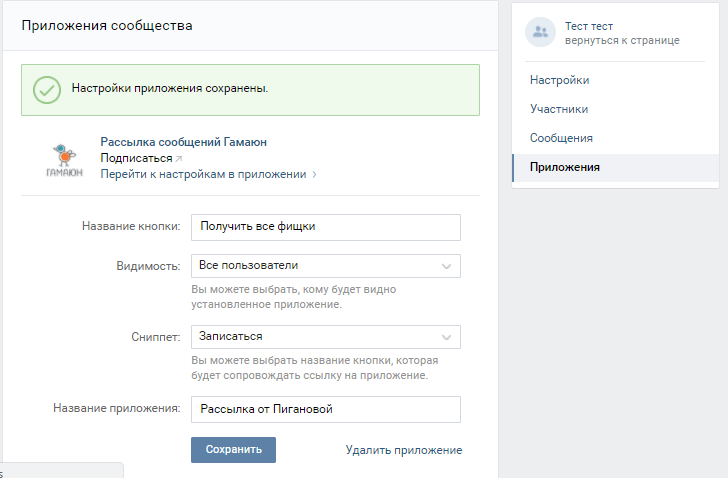Follow Перейти к настройкам в приложении link
This screenshot has height=478, width=728.
[203, 174]
